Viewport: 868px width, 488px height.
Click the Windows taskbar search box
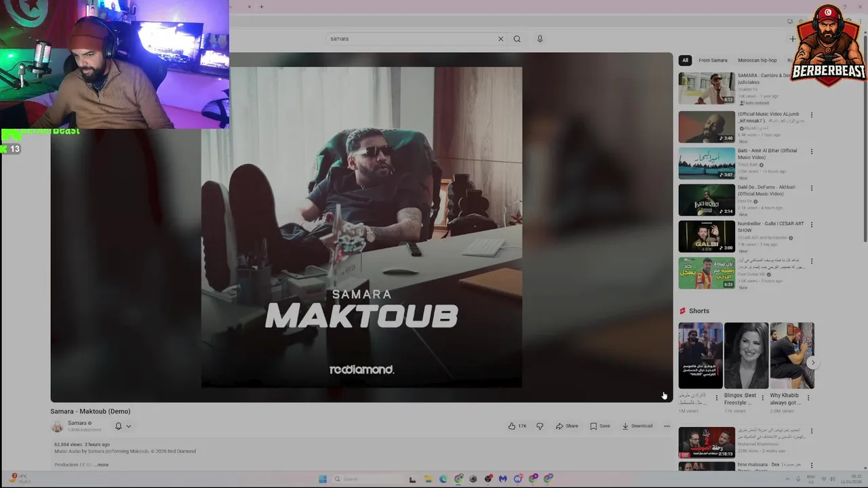[x=367, y=479]
